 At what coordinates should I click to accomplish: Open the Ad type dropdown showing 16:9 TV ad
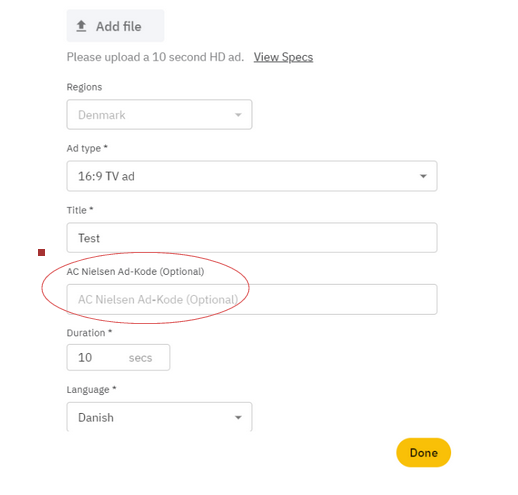[252, 176]
